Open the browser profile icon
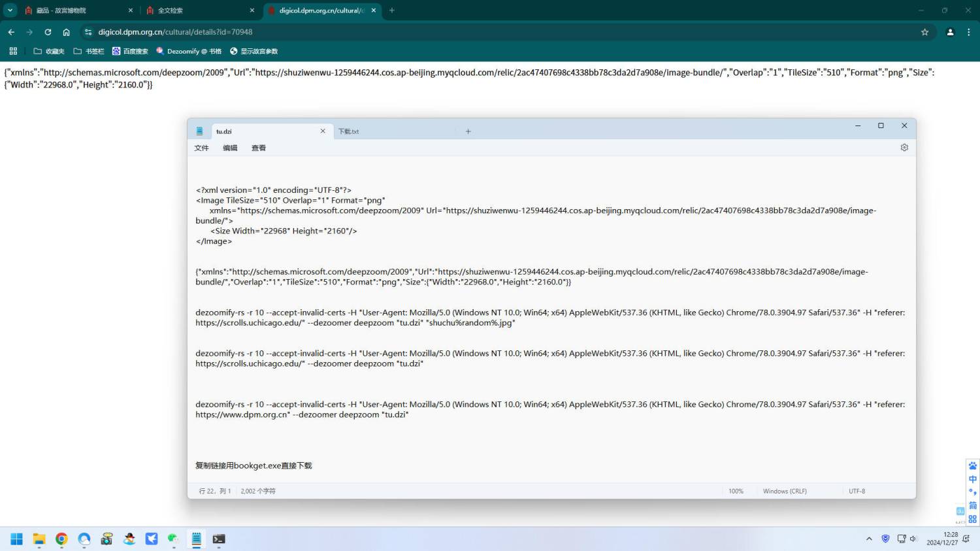The height and width of the screenshot is (551, 980). click(950, 32)
